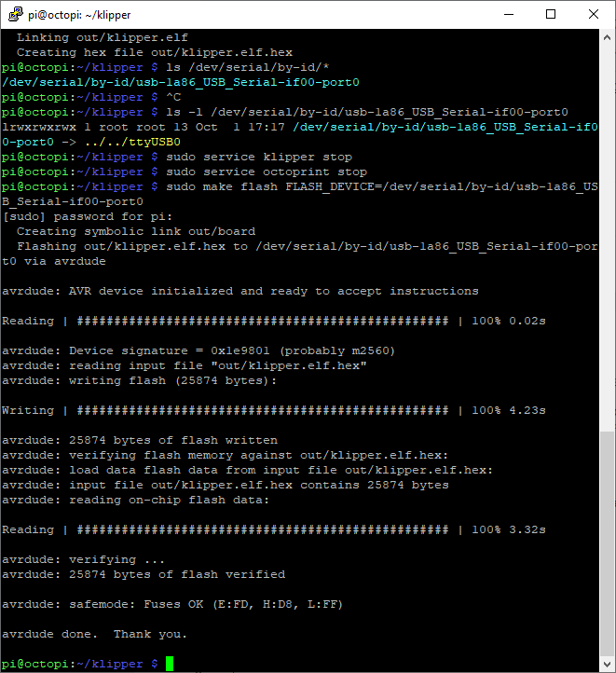Viewport: 616px width, 673px height.
Task: Click the green cursor block at prompt
Action: point(170,664)
